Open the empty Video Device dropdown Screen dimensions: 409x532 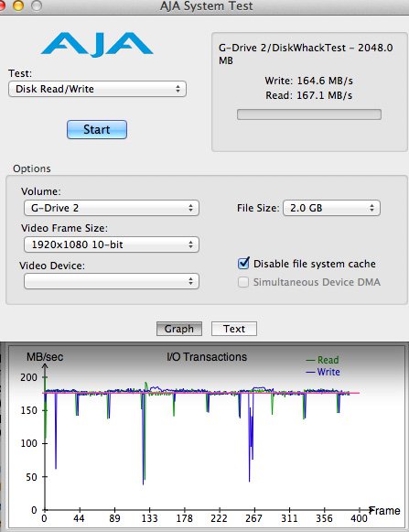coord(112,281)
